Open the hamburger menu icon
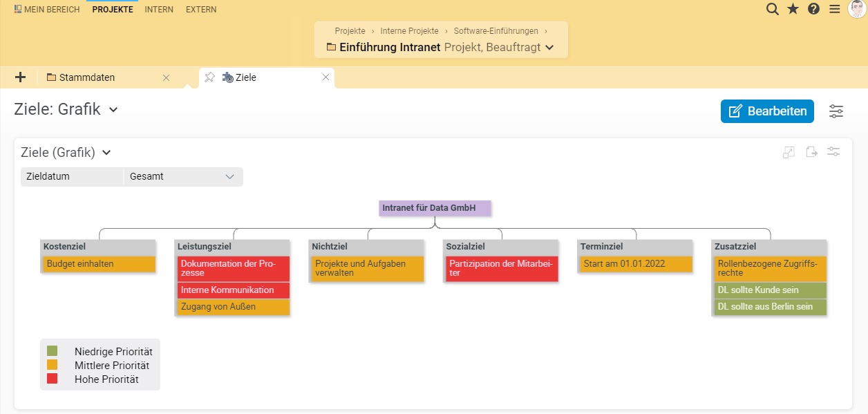 tap(835, 9)
